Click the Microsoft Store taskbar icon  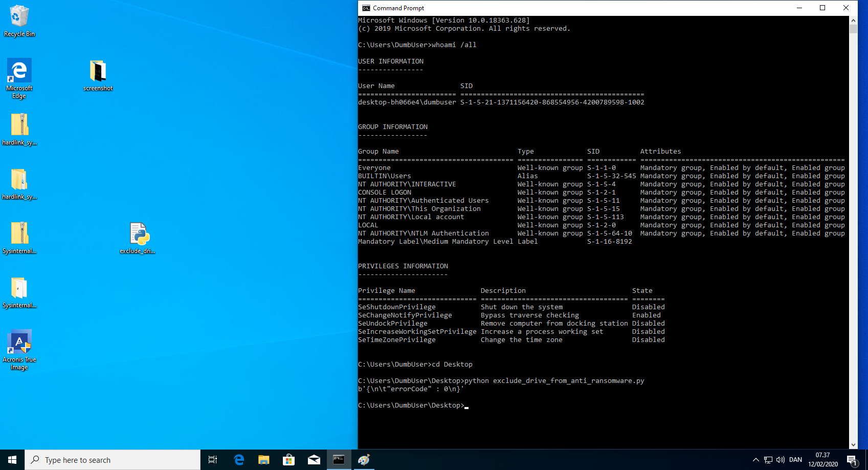pyautogui.click(x=288, y=460)
